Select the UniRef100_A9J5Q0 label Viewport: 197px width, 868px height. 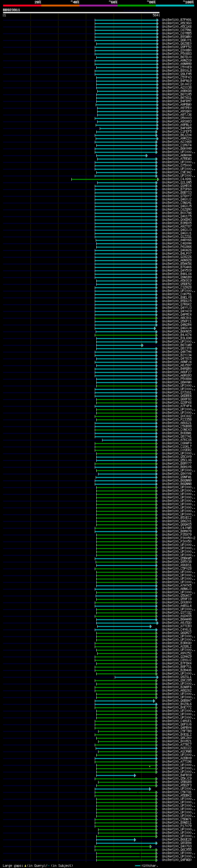(176, 623)
